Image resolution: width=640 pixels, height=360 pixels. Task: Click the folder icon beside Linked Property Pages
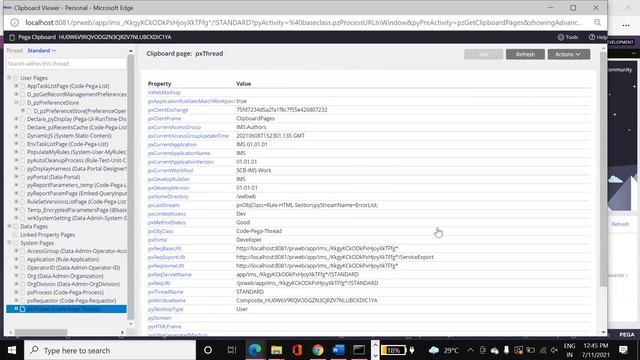pyautogui.click(x=16, y=235)
